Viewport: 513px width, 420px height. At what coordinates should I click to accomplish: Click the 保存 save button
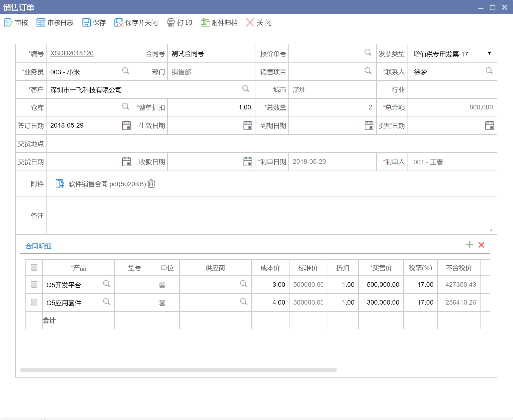(94, 23)
